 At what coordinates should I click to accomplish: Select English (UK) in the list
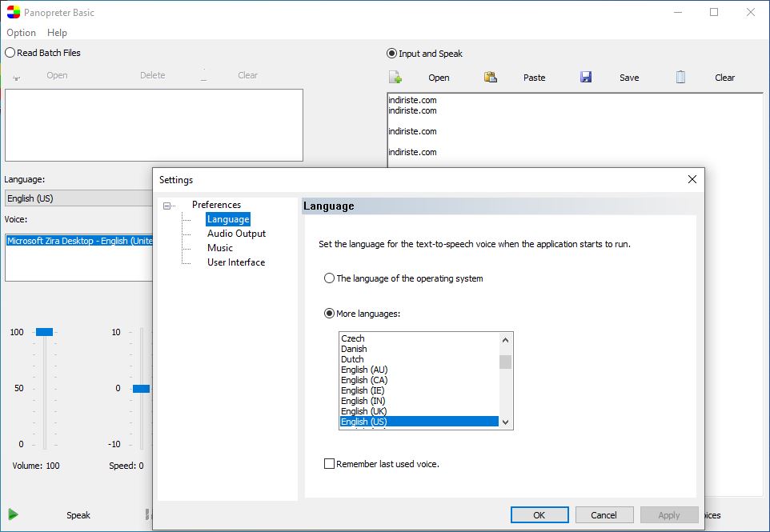(419, 410)
